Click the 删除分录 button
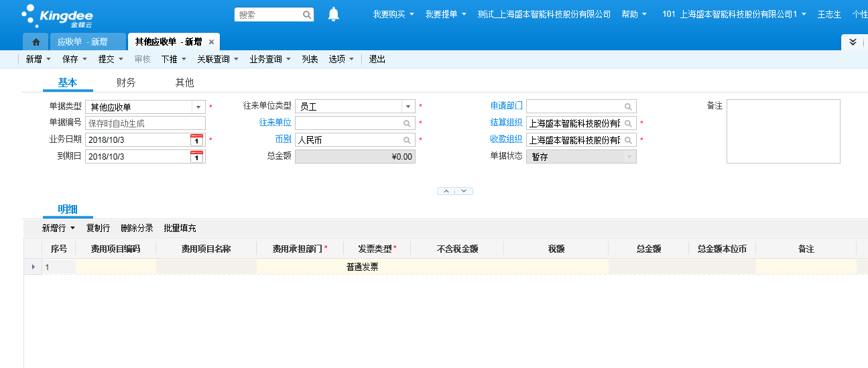 [137, 228]
